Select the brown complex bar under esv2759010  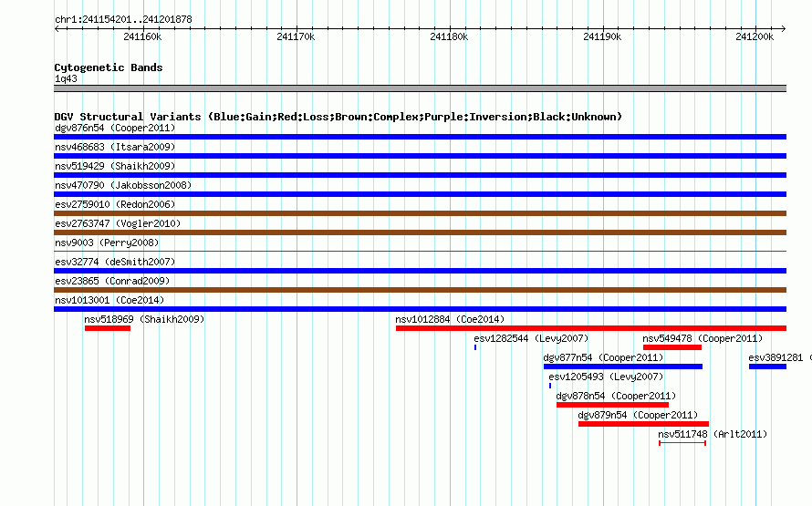tap(420, 213)
